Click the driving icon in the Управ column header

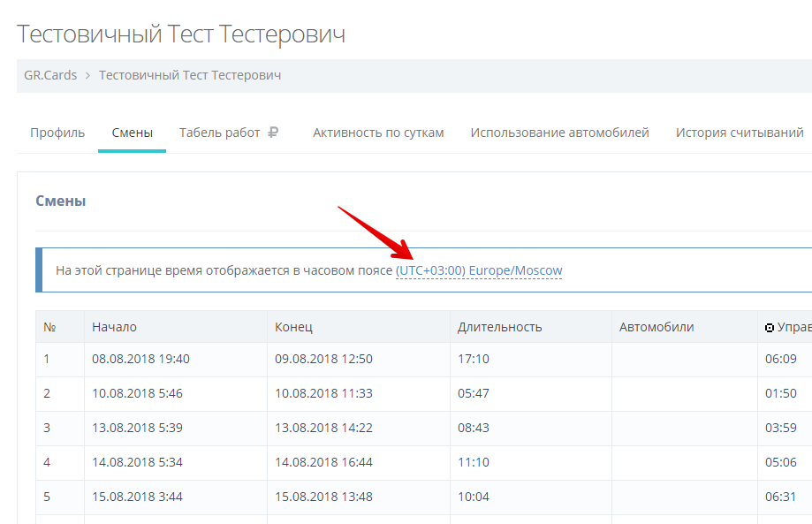click(770, 328)
